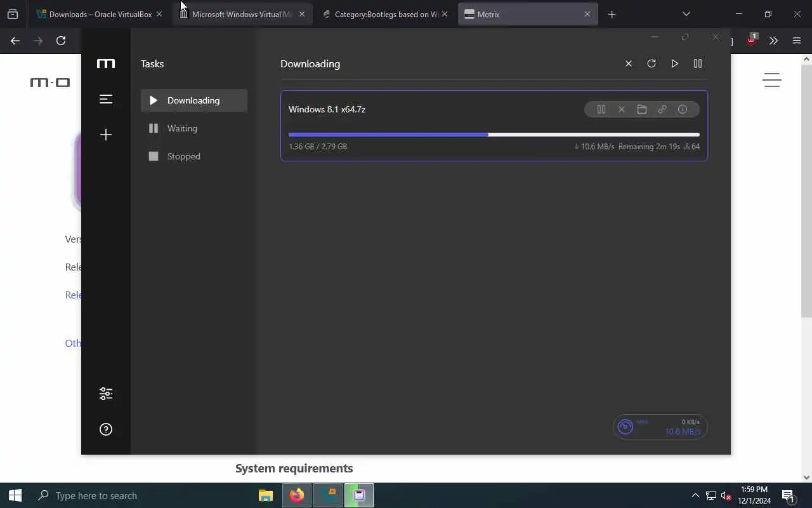Show hidden system tray icons
The image size is (812, 508).
click(695, 495)
